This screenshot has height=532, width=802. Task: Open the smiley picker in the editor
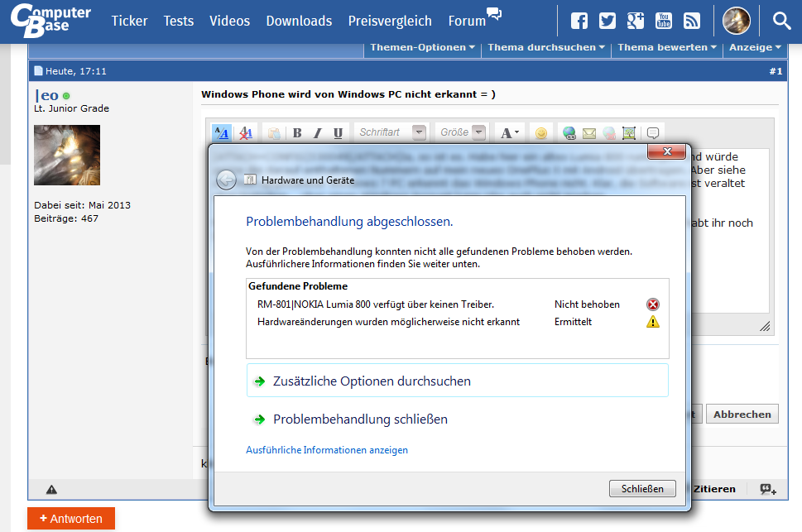coord(541,133)
